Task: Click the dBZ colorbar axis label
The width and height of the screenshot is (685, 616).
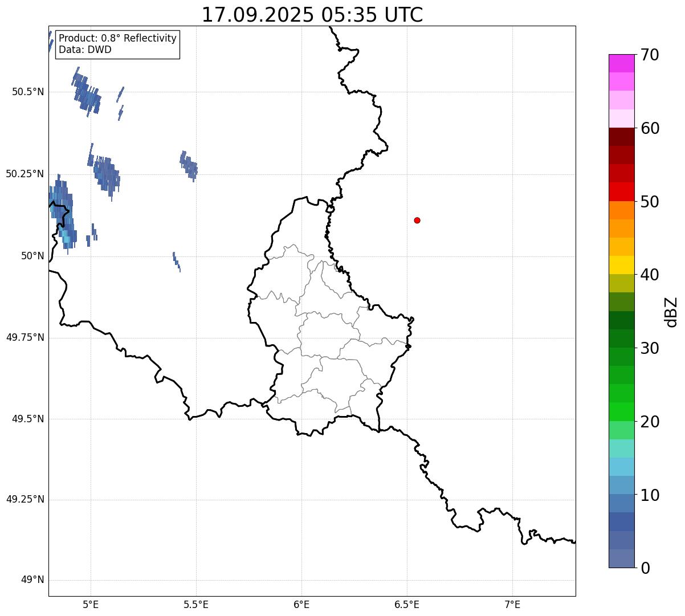Action: (x=671, y=312)
